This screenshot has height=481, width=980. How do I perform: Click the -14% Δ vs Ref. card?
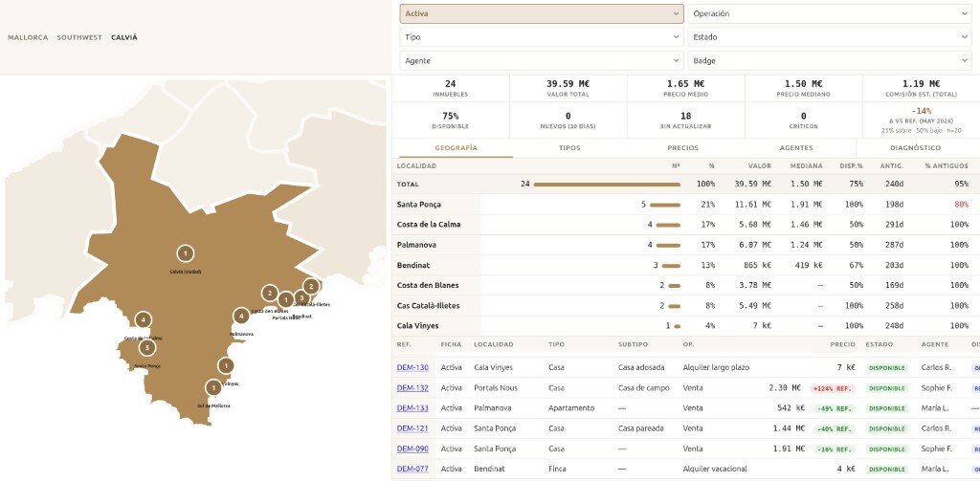922,120
